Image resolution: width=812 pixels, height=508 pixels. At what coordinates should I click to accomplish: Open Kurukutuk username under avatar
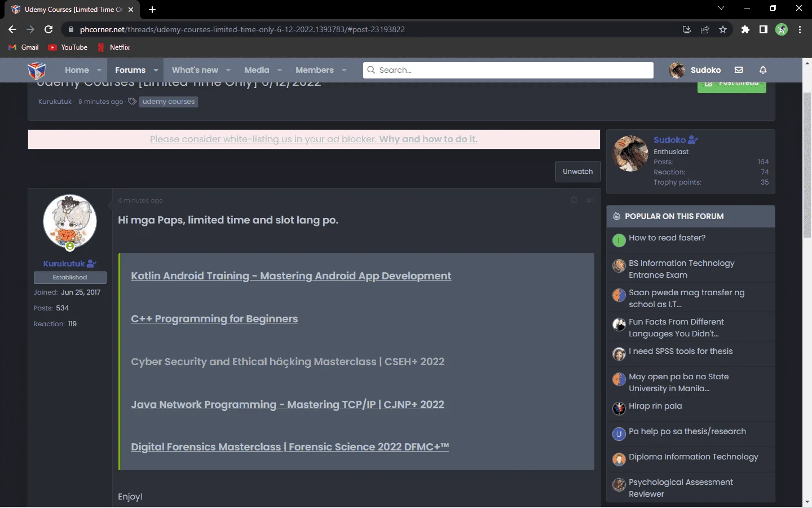(64, 264)
